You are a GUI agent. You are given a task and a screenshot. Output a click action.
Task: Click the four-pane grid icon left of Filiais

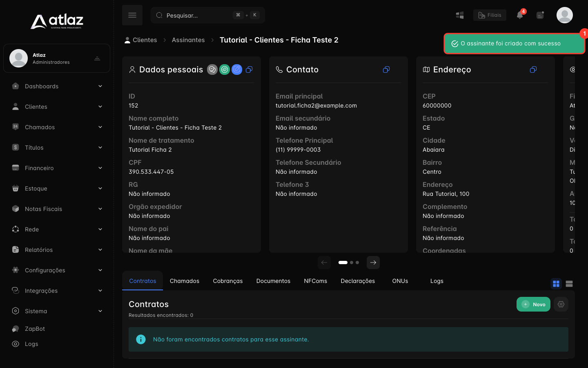click(x=460, y=15)
